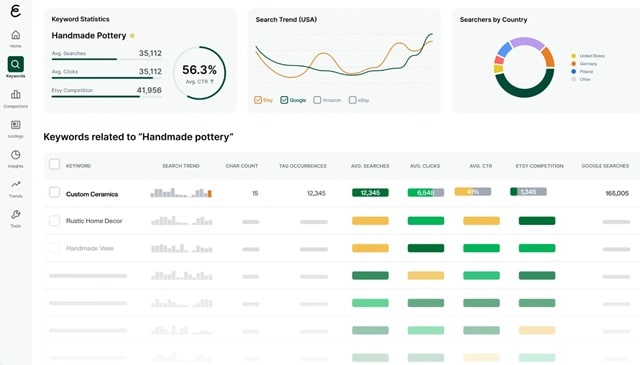This screenshot has height=365, width=640.
Task: Click the Custom Ceramics search trend sparkline
Action: (x=181, y=193)
